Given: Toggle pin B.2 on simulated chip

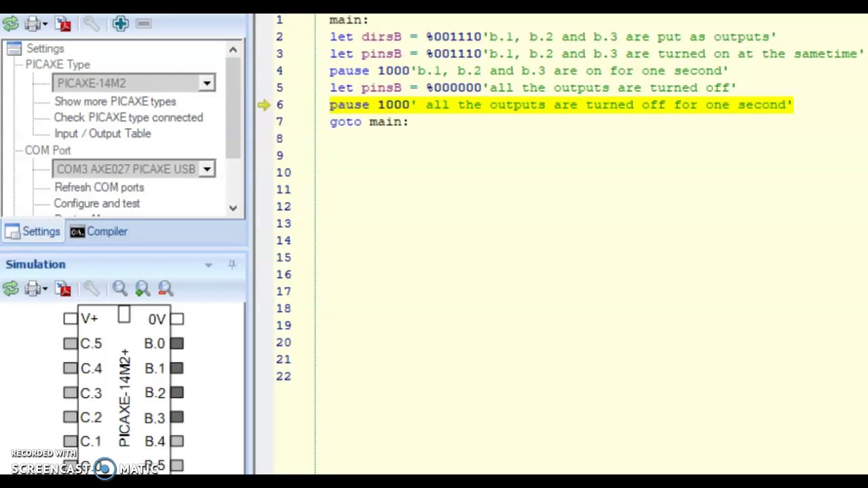Looking at the screenshot, I should pyautogui.click(x=177, y=392).
